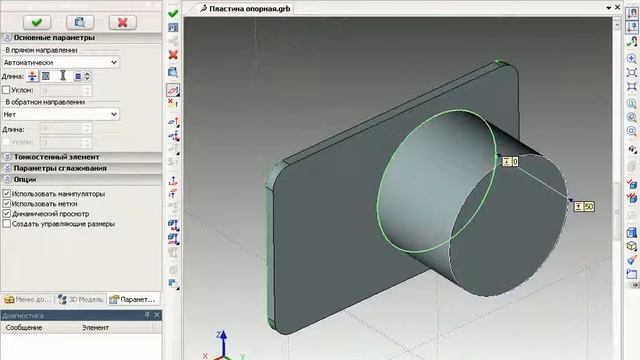Click the preview magnifier icon in the automenu

173,73
